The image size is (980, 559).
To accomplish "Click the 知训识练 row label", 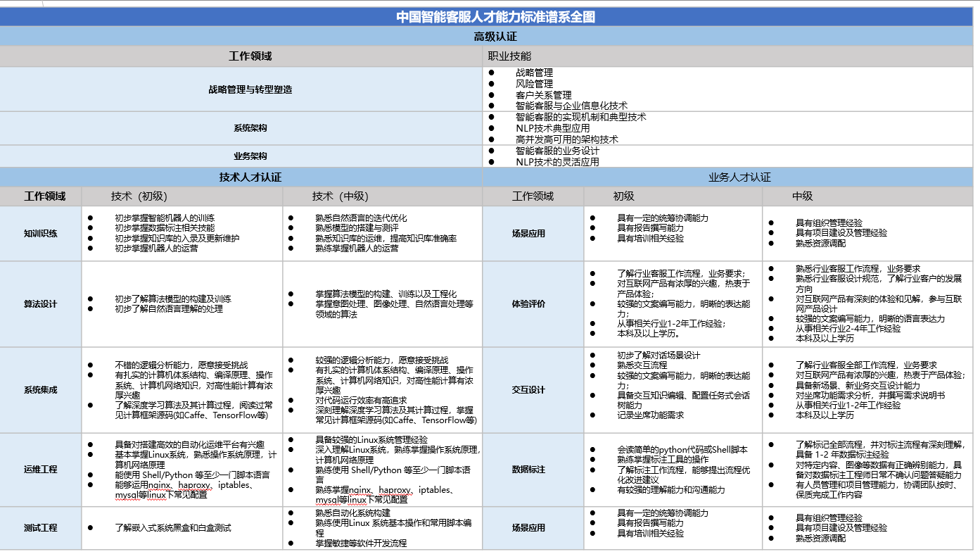I will pyautogui.click(x=41, y=233).
